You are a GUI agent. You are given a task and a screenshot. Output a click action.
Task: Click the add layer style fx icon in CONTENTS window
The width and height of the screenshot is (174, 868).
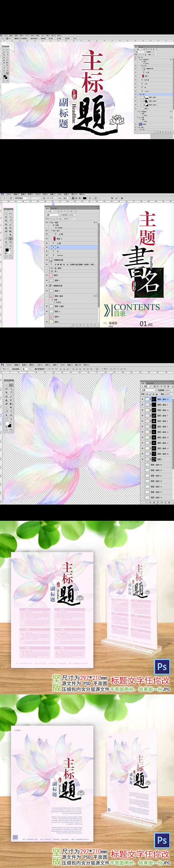77,325
